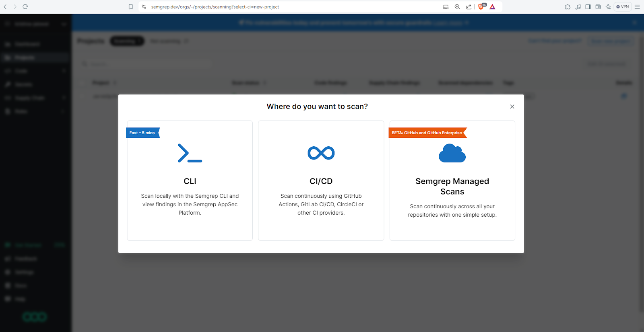This screenshot has height=332, width=644.
Task: Click 'Scan continuously using GitHub Actions' description
Action: [x=321, y=204]
